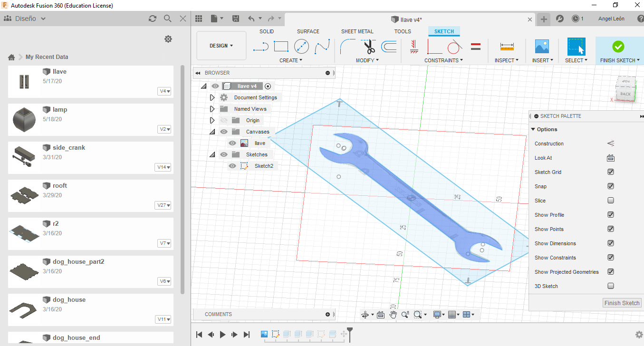This screenshot has width=644, height=346.
Task: Toggle the Show Constraints checkbox
Action: [611, 258]
